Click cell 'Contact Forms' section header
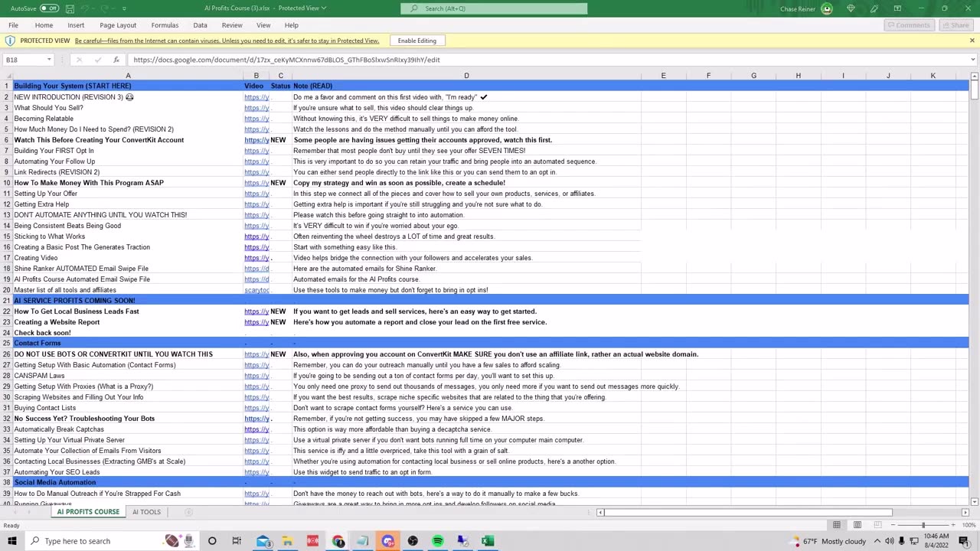 (x=128, y=344)
